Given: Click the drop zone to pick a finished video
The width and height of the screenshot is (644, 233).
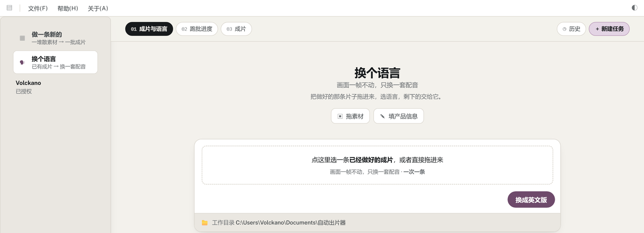Looking at the screenshot, I should (377, 165).
